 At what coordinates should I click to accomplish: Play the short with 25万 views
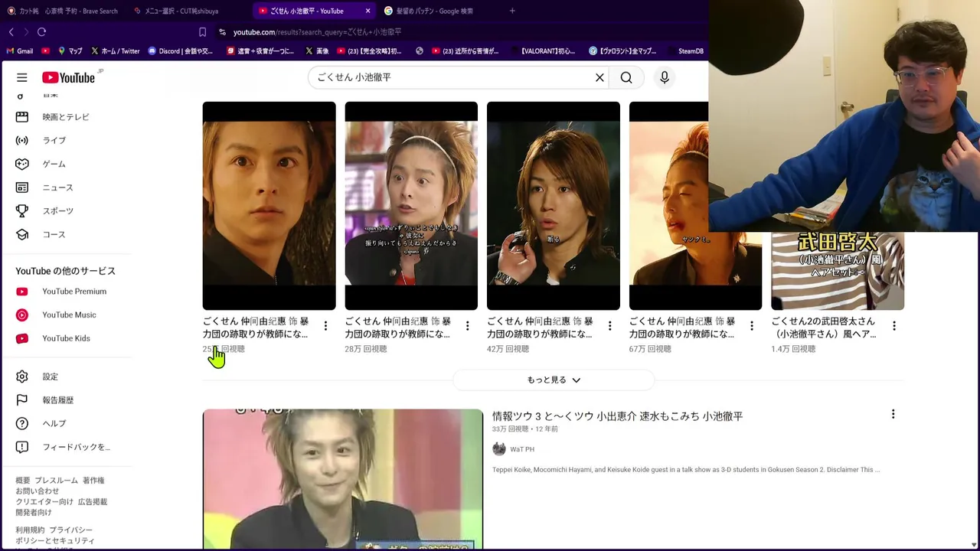[269, 206]
